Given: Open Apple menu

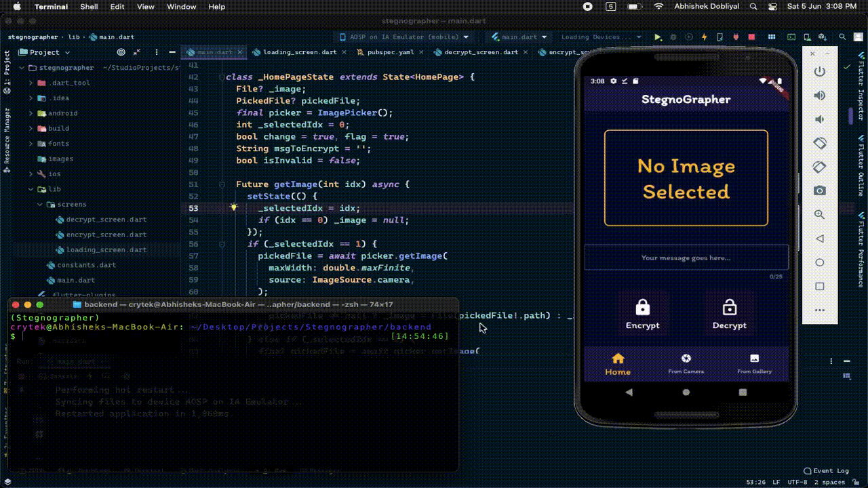Looking at the screenshot, I should coord(17,7).
